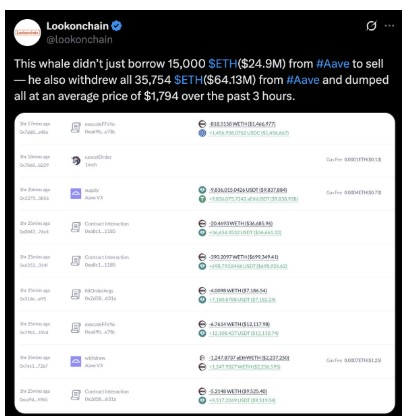Click the blue verified badge

click(x=117, y=26)
